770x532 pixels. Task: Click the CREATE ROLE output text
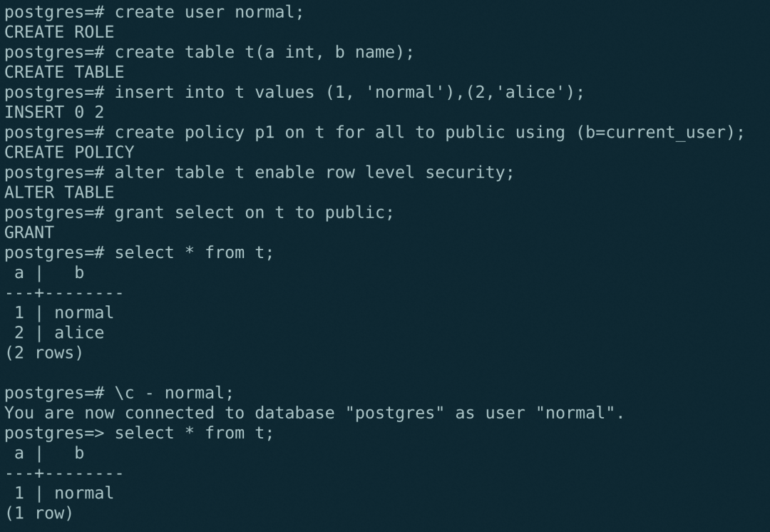click(59, 32)
